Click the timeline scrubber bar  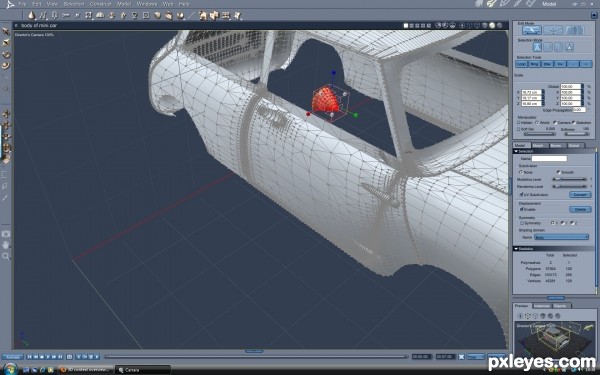coord(256,357)
